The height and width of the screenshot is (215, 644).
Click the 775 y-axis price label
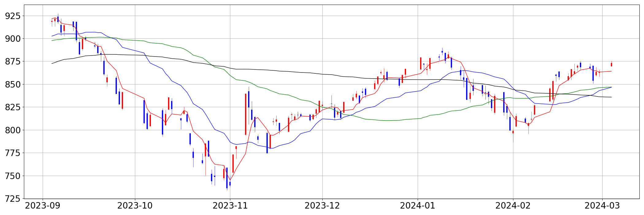13,153
